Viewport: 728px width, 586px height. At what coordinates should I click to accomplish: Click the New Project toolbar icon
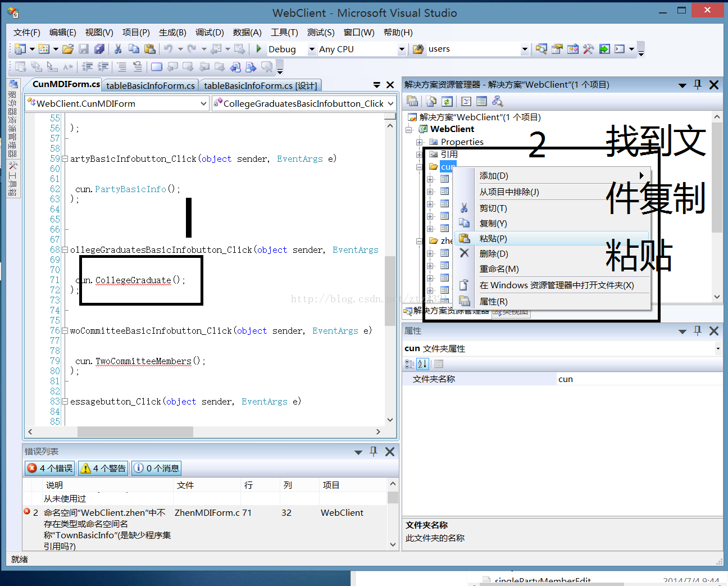point(20,49)
